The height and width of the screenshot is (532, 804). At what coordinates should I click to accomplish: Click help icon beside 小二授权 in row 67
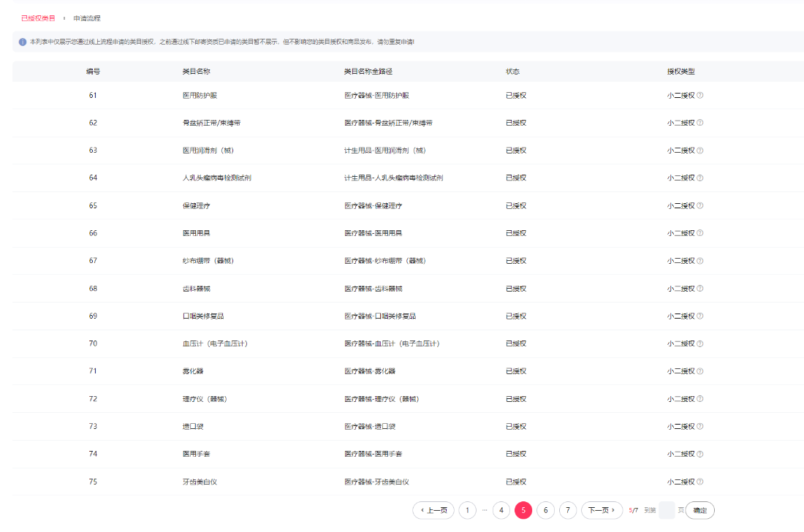pyautogui.click(x=700, y=261)
